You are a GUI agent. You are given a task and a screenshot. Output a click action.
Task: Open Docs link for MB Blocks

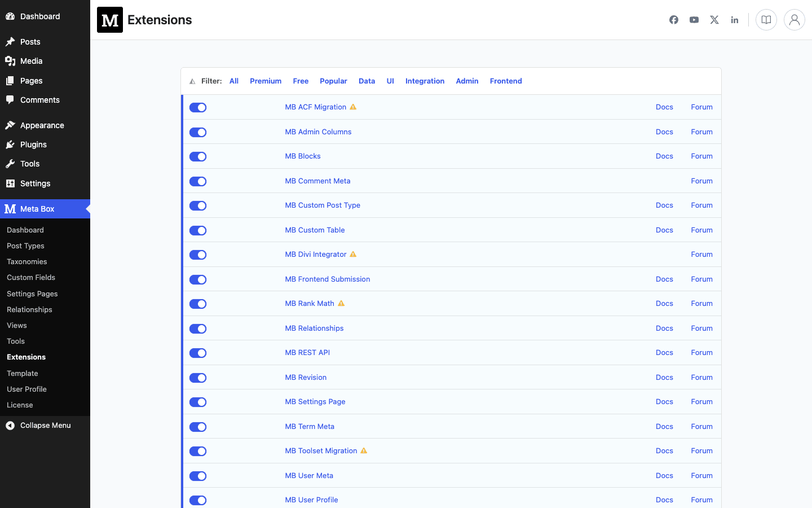pyautogui.click(x=664, y=156)
